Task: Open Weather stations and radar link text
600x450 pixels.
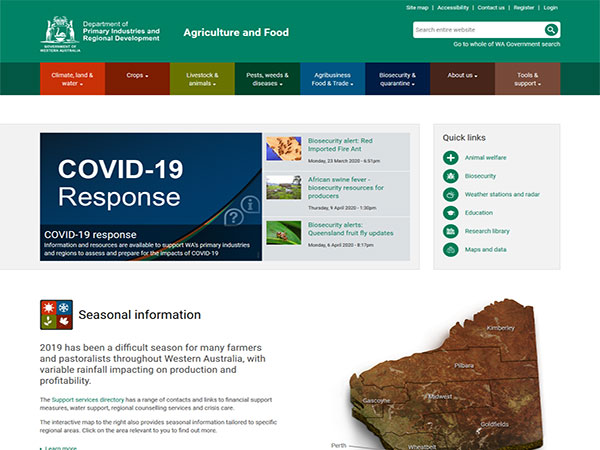Action: point(502,194)
